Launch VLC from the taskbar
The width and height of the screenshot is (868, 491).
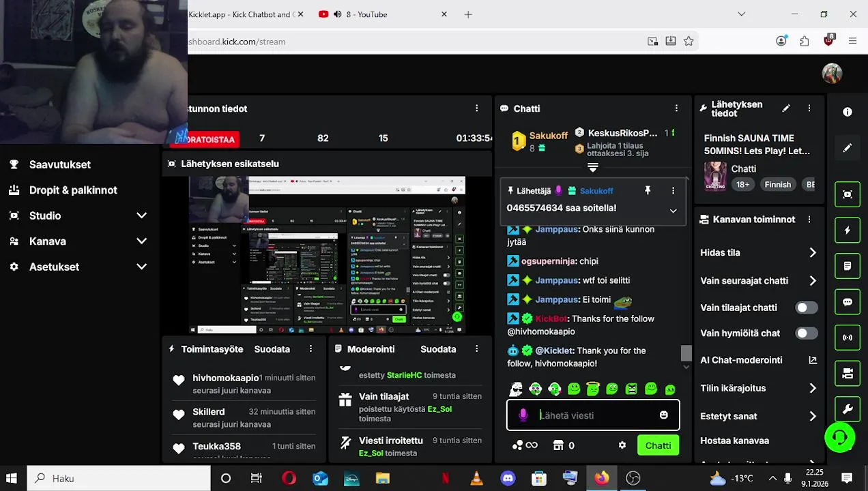[x=476, y=478]
